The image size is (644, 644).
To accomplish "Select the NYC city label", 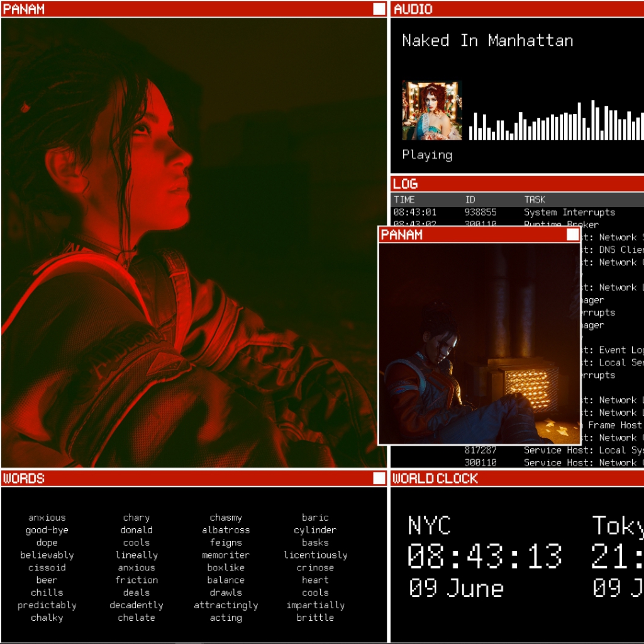I will coord(429,525).
